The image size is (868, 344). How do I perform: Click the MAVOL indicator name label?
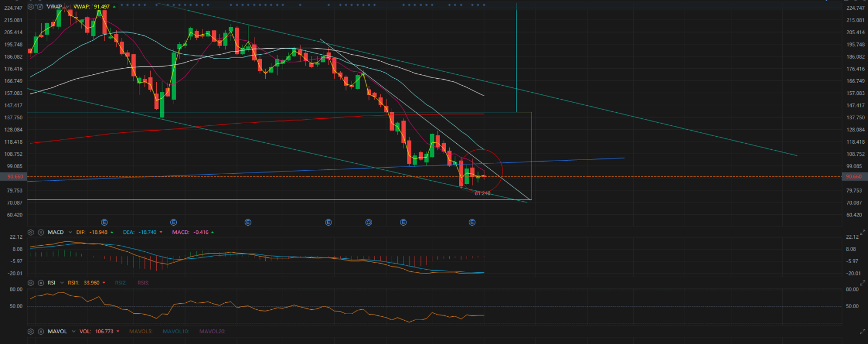point(58,331)
